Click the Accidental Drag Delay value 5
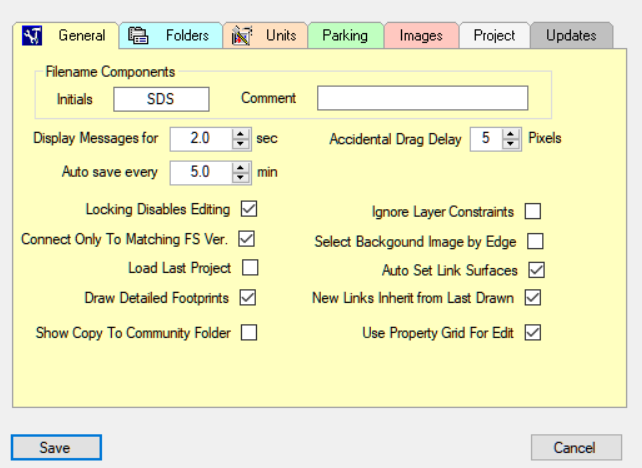The width and height of the screenshot is (642, 468). (486, 139)
